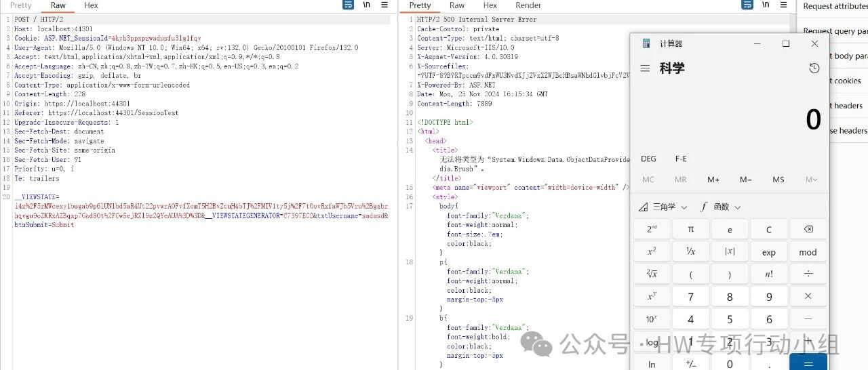Click the number 9 key
The image size is (868, 370).
[x=769, y=297]
